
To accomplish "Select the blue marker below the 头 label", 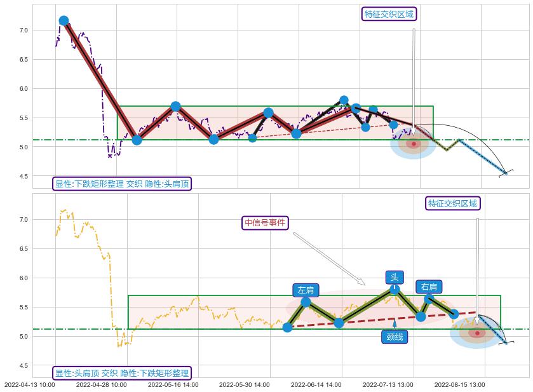I will tap(395, 290).
